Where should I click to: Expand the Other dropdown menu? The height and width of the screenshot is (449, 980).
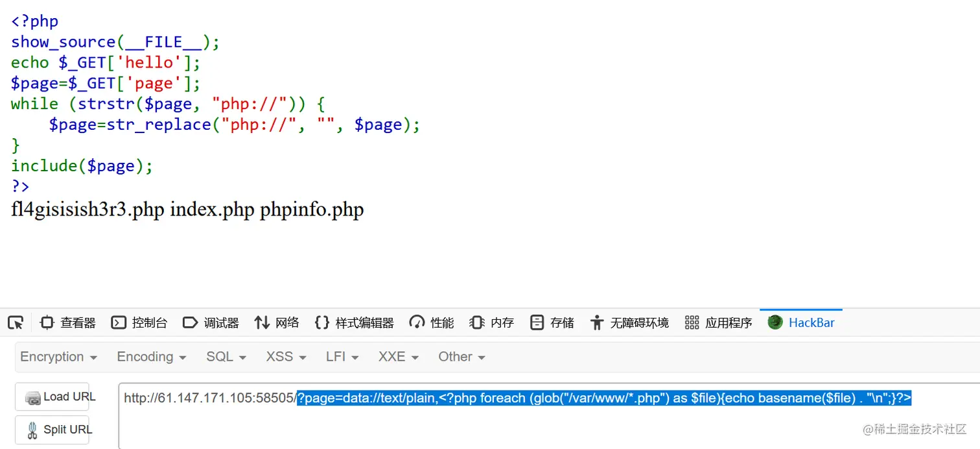[x=461, y=357]
